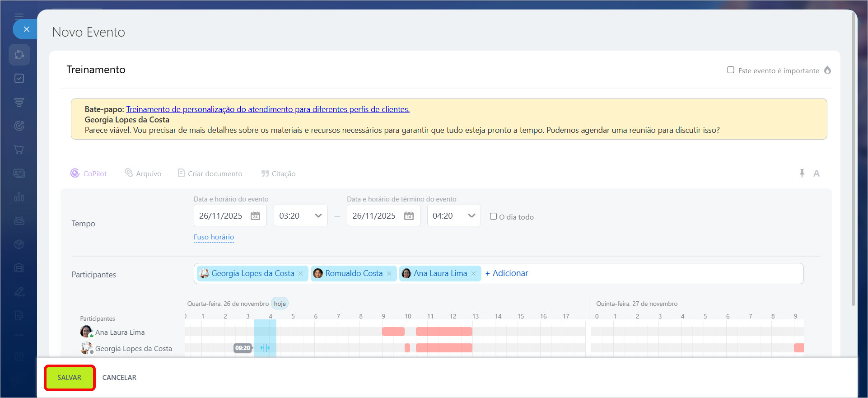The height and width of the screenshot is (398, 868).
Task: Click the CoPilot icon in editor toolbar
Action: (x=75, y=173)
